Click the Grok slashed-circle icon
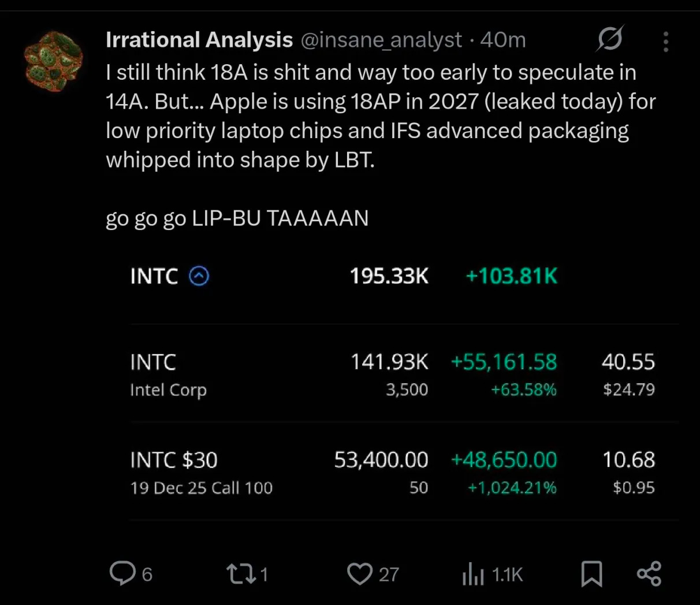 pyautogui.click(x=610, y=39)
